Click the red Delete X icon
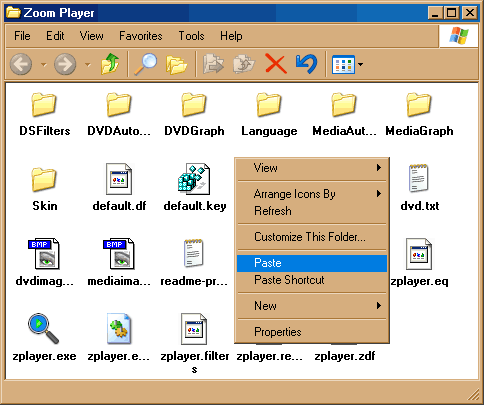Image resolution: width=484 pixels, height=405 pixels. pos(276,64)
